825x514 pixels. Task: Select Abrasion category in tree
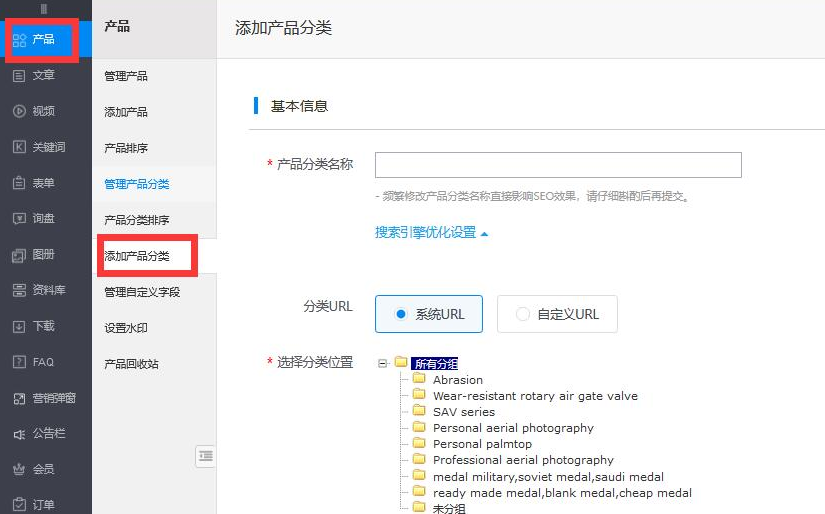click(x=458, y=380)
